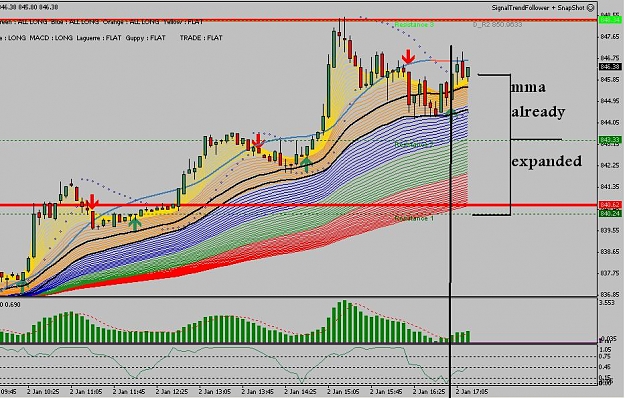Click the 2 Jan 14:25 time label
The height and width of the screenshot is (398, 625).
(x=301, y=392)
